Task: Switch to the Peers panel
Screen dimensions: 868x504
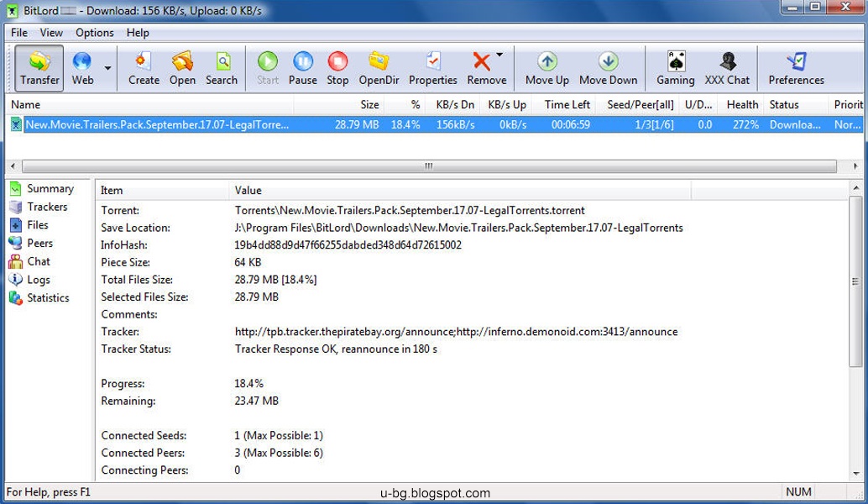Action: 32,244
